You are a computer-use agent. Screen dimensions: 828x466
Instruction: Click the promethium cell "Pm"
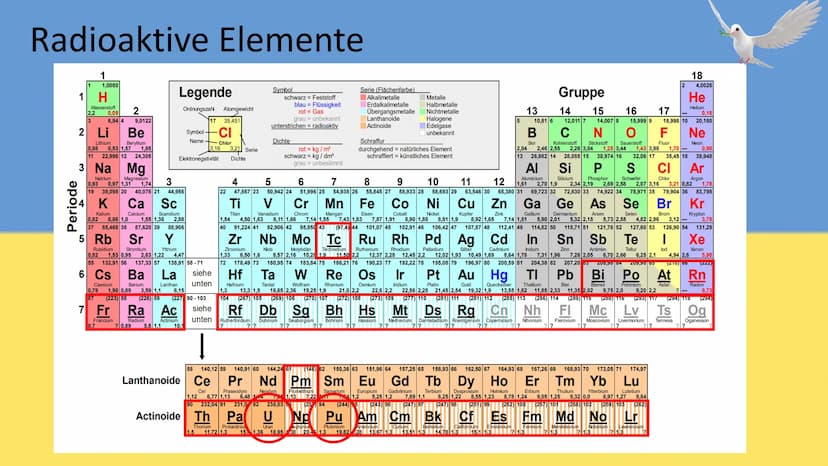[x=301, y=382]
